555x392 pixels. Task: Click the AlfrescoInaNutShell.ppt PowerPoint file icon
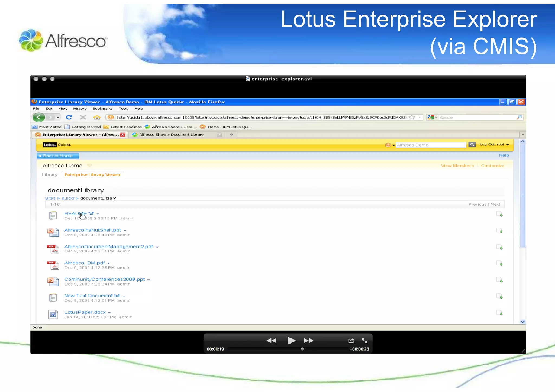point(53,232)
